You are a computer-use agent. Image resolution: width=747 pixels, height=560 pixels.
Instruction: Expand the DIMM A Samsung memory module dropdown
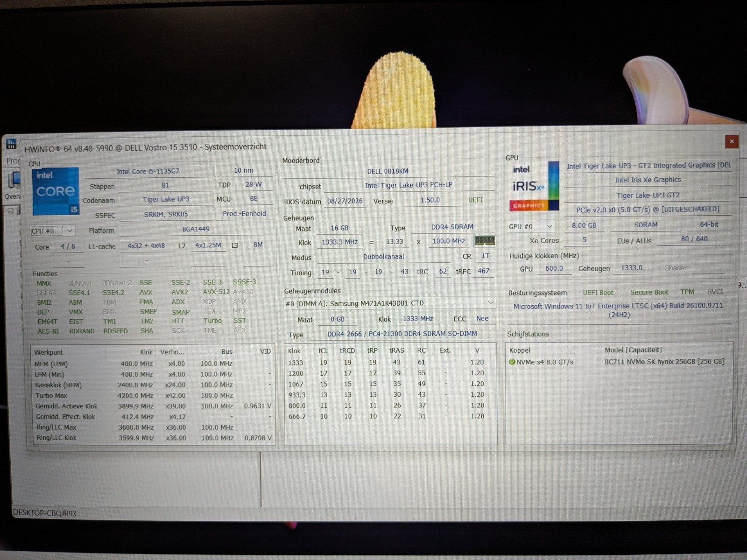(x=389, y=303)
